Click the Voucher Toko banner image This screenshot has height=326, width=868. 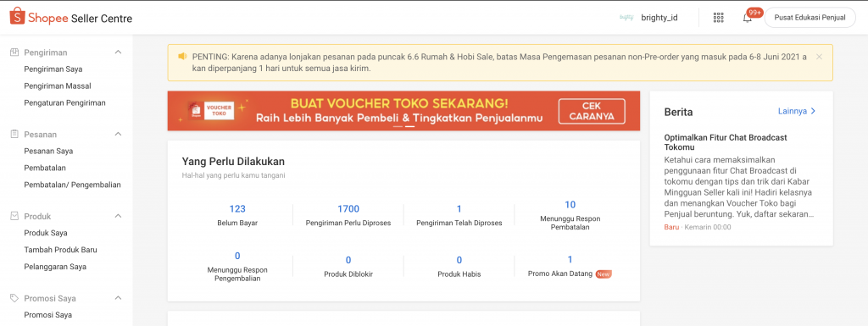point(403,111)
